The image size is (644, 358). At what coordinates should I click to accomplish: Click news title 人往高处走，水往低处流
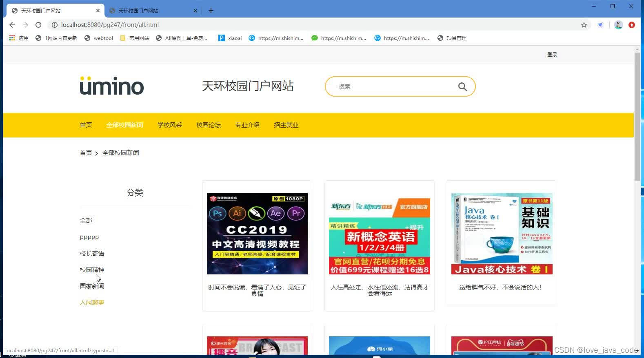[380, 290]
